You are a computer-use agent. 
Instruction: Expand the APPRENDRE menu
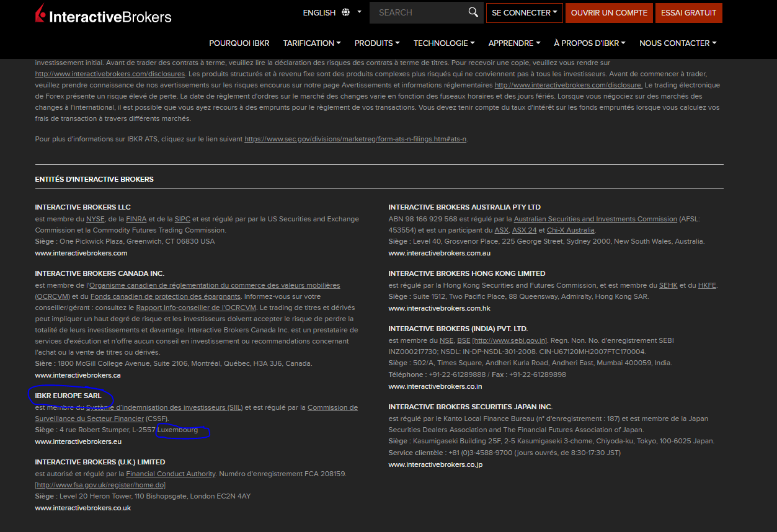tap(514, 43)
